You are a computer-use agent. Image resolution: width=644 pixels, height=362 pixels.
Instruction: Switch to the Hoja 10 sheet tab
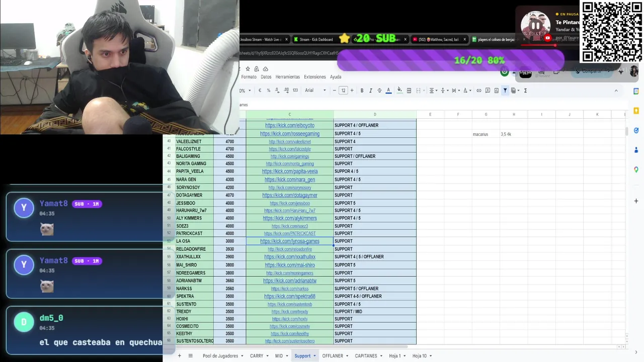coord(420,356)
